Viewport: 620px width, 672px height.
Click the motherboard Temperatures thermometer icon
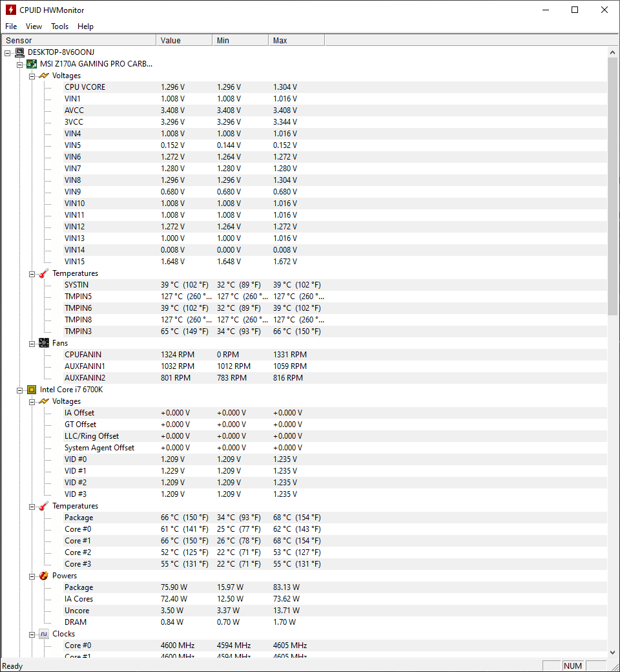pyautogui.click(x=44, y=273)
